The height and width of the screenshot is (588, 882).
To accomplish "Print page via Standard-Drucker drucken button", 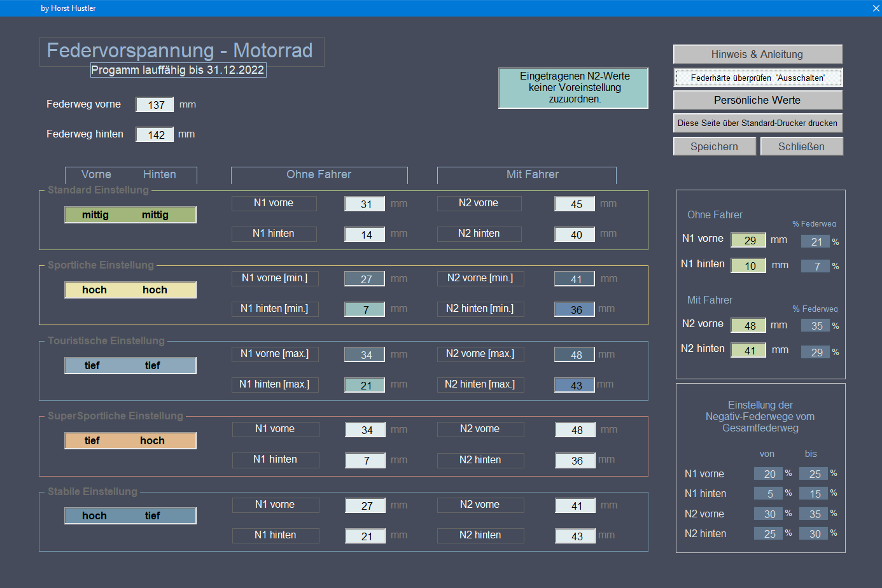I will (x=757, y=123).
